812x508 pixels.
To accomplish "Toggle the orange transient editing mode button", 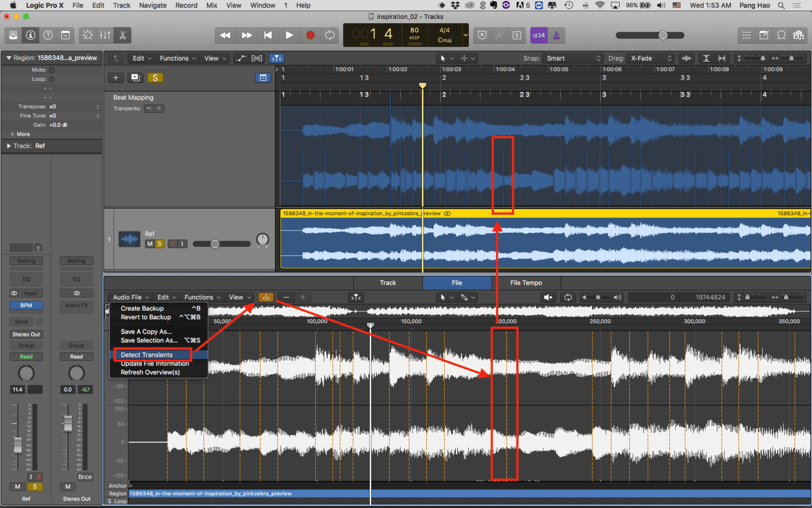I will tap(266, 298).
